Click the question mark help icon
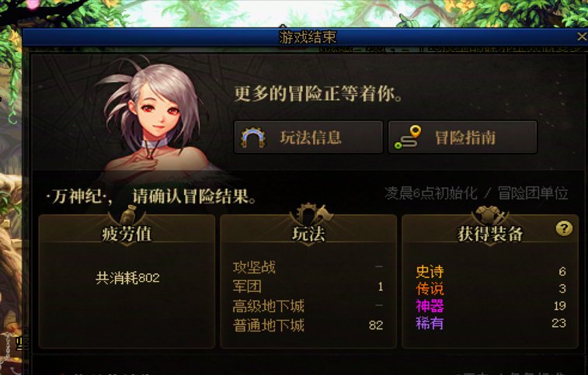 point(564,228)
